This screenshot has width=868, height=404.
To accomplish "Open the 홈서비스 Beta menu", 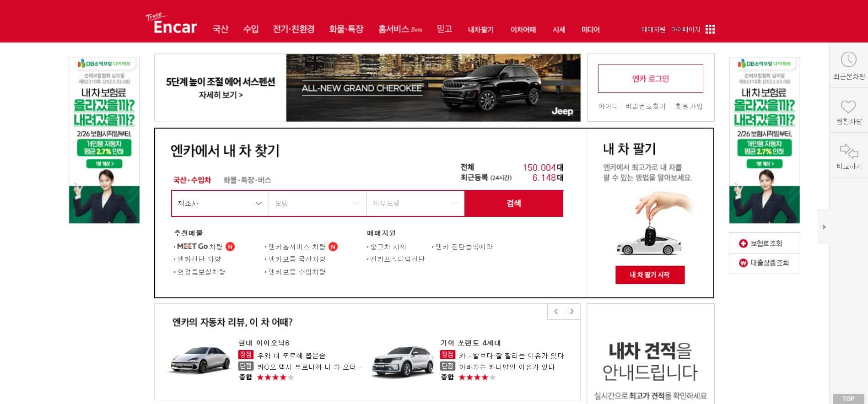I will coord(400,29).
